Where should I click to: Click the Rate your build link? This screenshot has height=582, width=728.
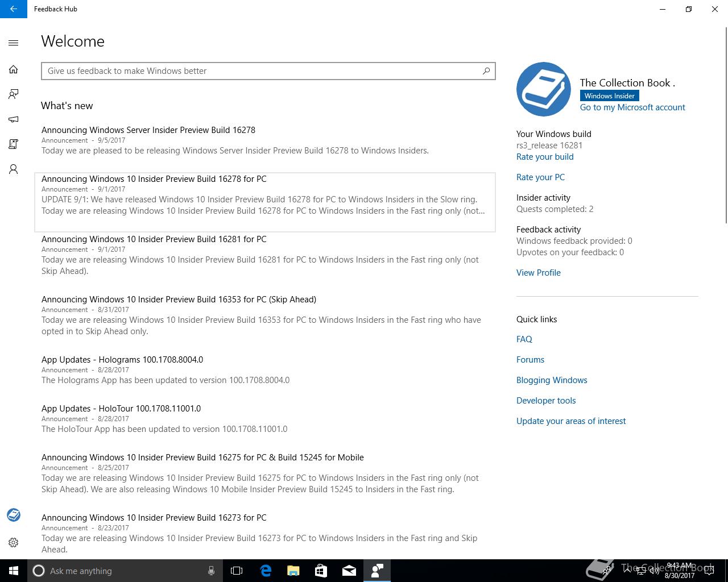click(x=545, y=157)
